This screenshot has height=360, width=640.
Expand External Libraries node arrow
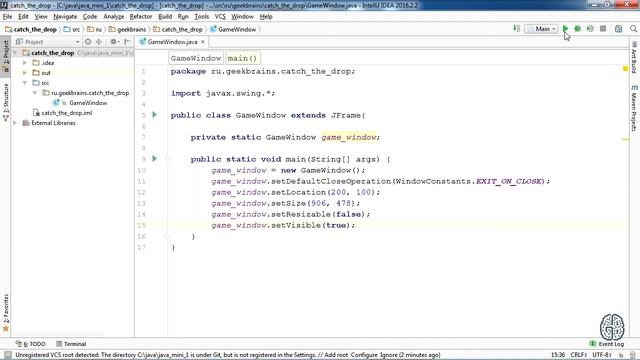(x=15, y=123)
